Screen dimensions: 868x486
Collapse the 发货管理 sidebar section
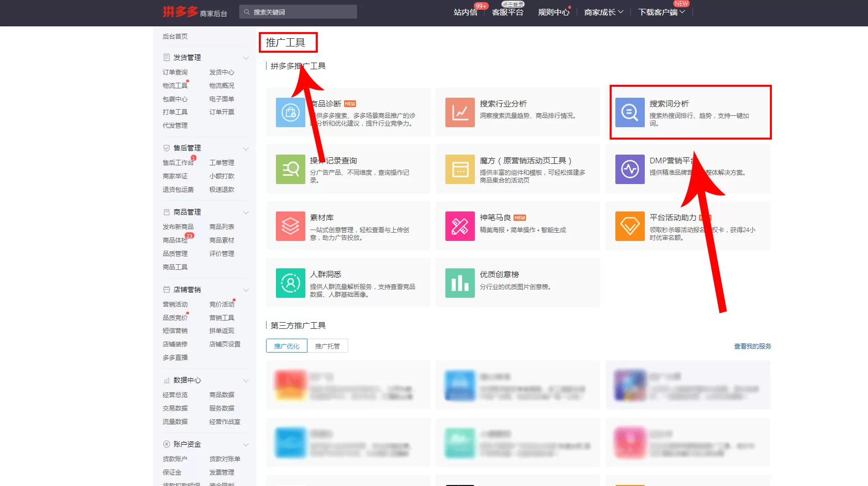[246, 58]
